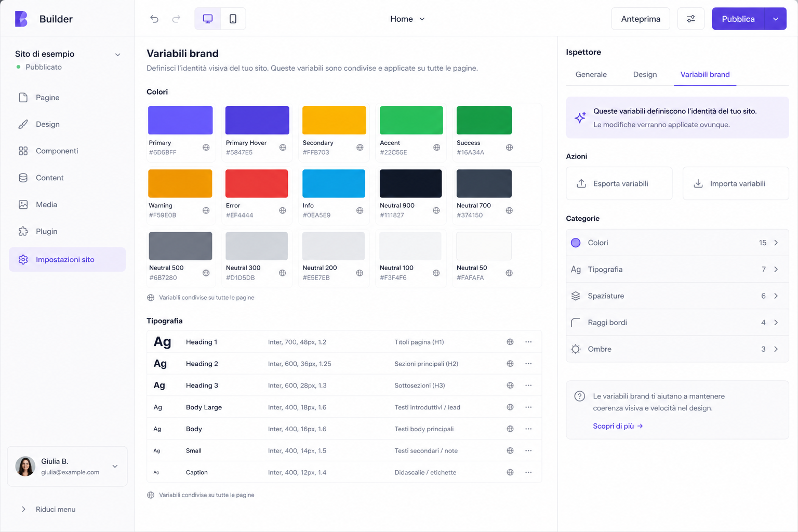Click the globe icon on Primary color
Screen dimensions: 798x532
click(206, 148)
